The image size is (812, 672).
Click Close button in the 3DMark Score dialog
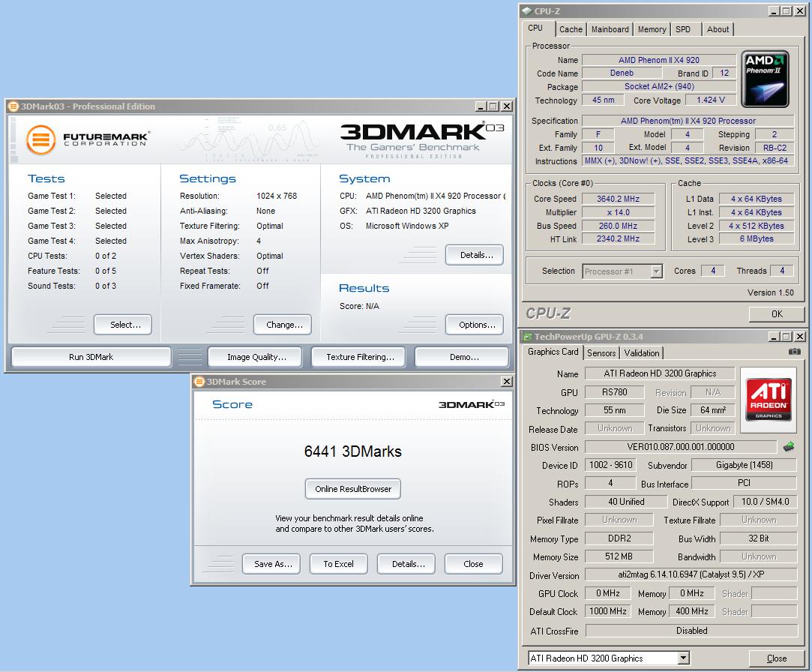473,564
